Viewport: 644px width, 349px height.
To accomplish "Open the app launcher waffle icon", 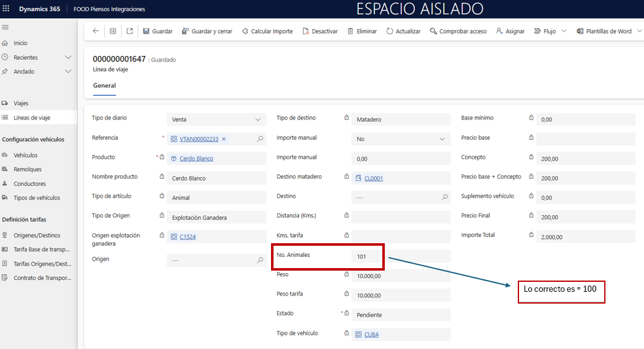I will tap(6, 9).
